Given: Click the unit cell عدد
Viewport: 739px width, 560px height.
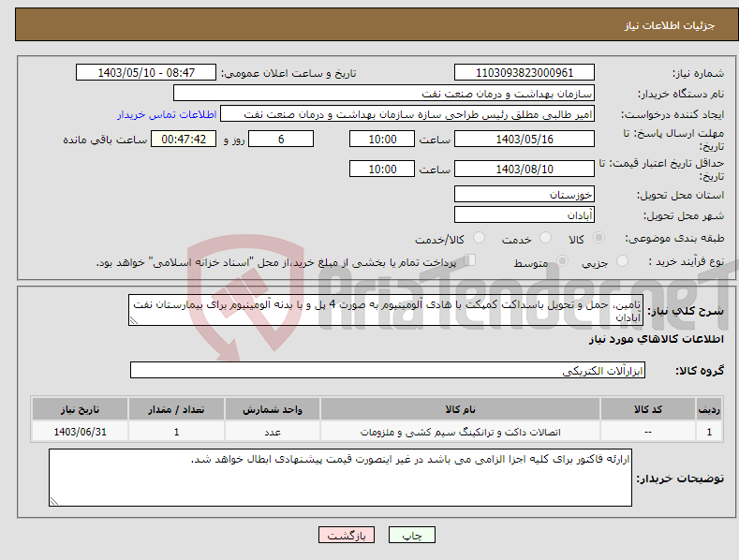Looking at the screenshot, I should pos(273,432).
